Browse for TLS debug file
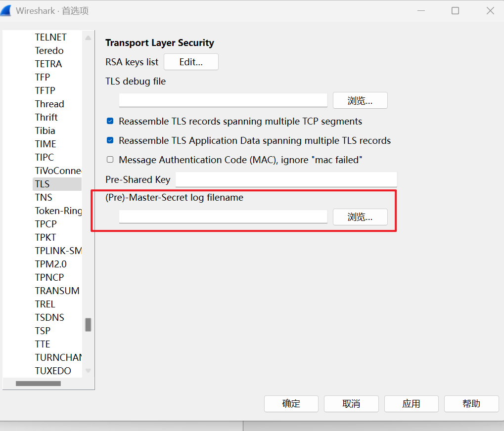The height and width of the screenshot is (431, 504). tap(360, 100)
